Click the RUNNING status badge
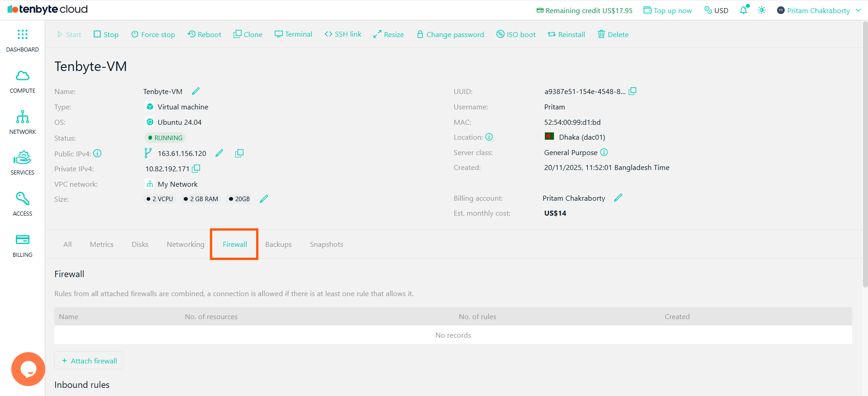The image size is (868, 396). click(165, 138)
